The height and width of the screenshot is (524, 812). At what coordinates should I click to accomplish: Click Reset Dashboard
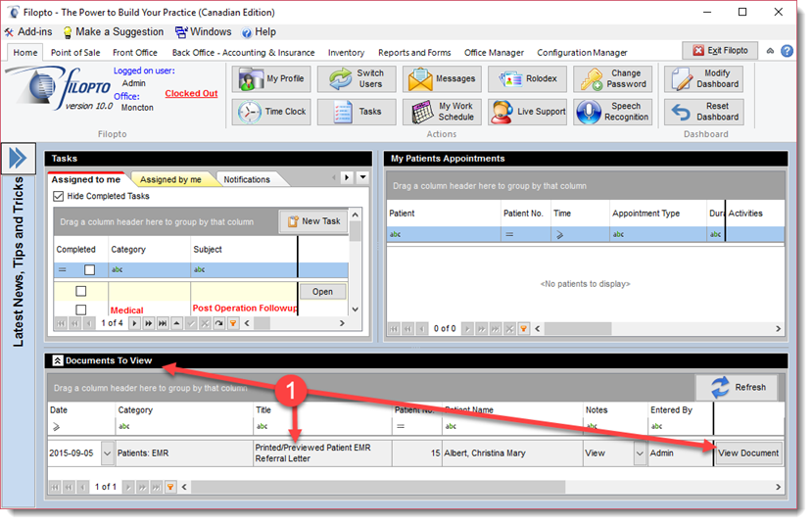(x=704, y=112)
